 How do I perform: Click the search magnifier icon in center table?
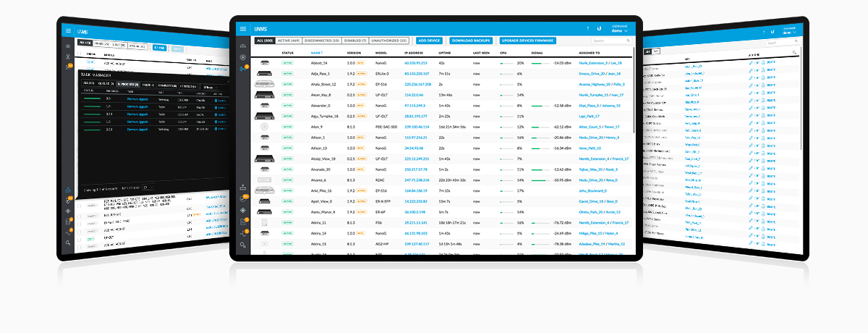pos(629,41)
